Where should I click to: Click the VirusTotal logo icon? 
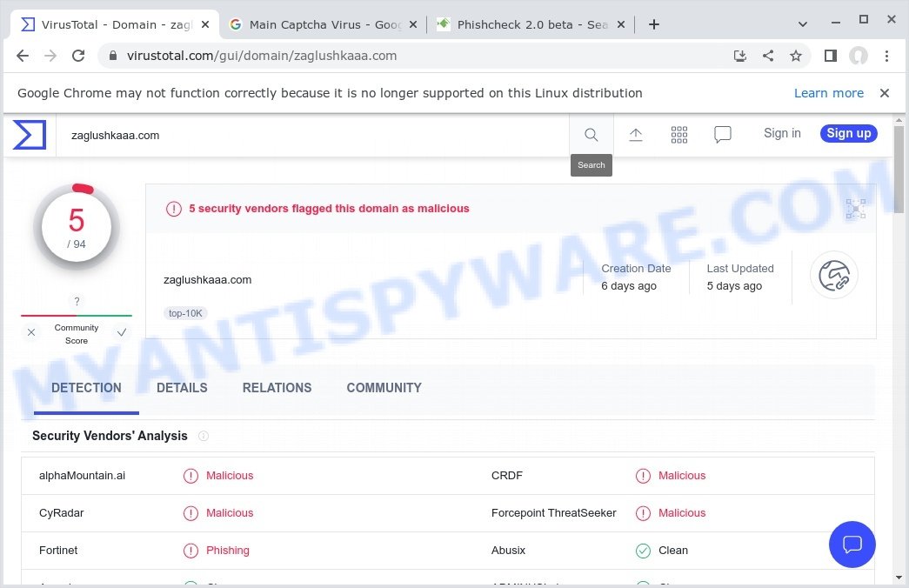[29, 135]
